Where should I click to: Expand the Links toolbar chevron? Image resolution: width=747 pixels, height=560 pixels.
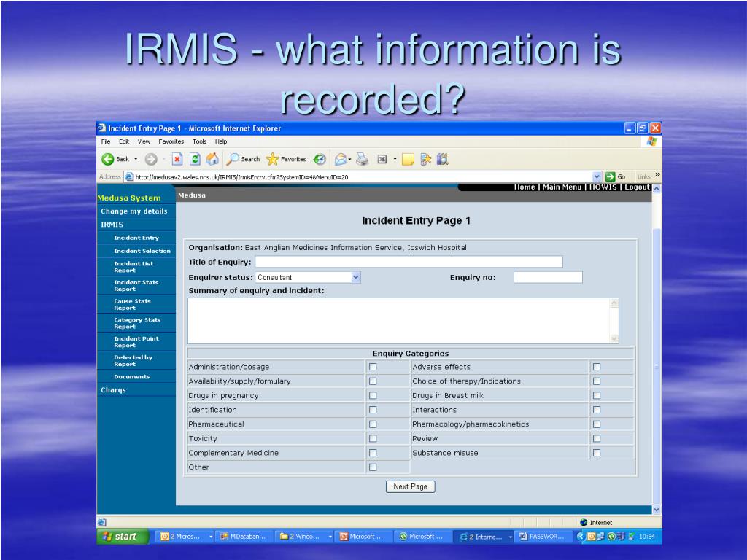pyautogui.click(x=657, y=175)
